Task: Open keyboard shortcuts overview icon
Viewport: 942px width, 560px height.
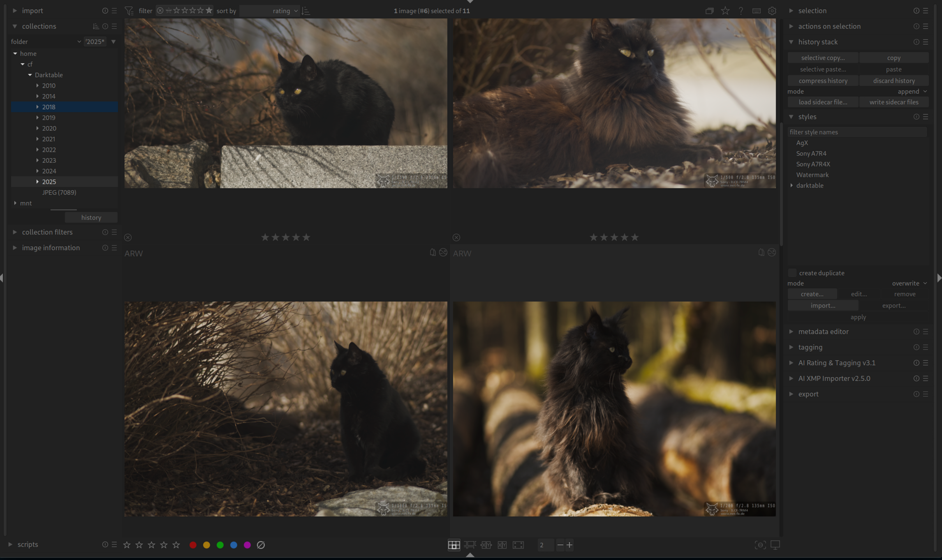Action: (x=756, y=11)
